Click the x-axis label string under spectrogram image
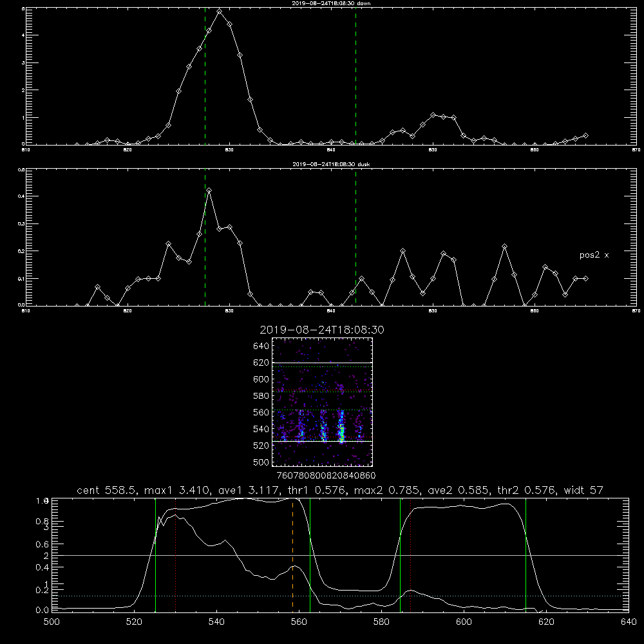The image size is (644, 644). (326, 475)
